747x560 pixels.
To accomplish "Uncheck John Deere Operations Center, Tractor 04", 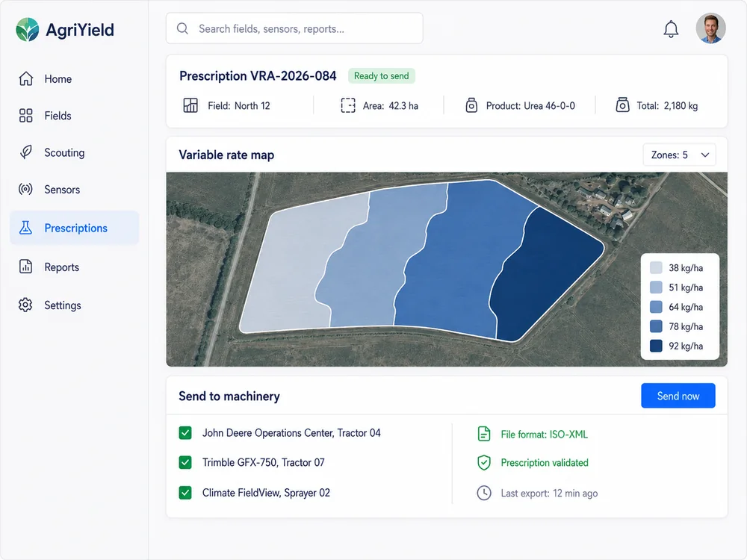I will tap(185, 433).
